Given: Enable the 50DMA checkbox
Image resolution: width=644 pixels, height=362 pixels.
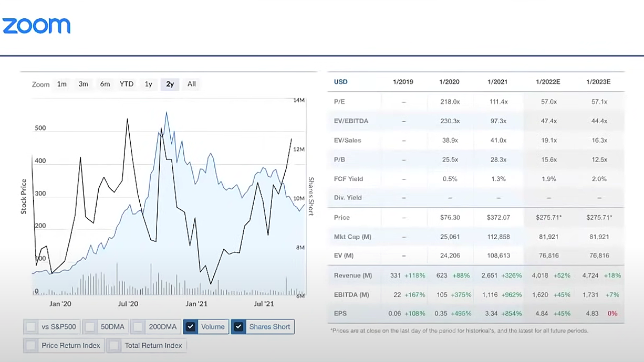Looking at the screenshot, I should click(90, 327).
